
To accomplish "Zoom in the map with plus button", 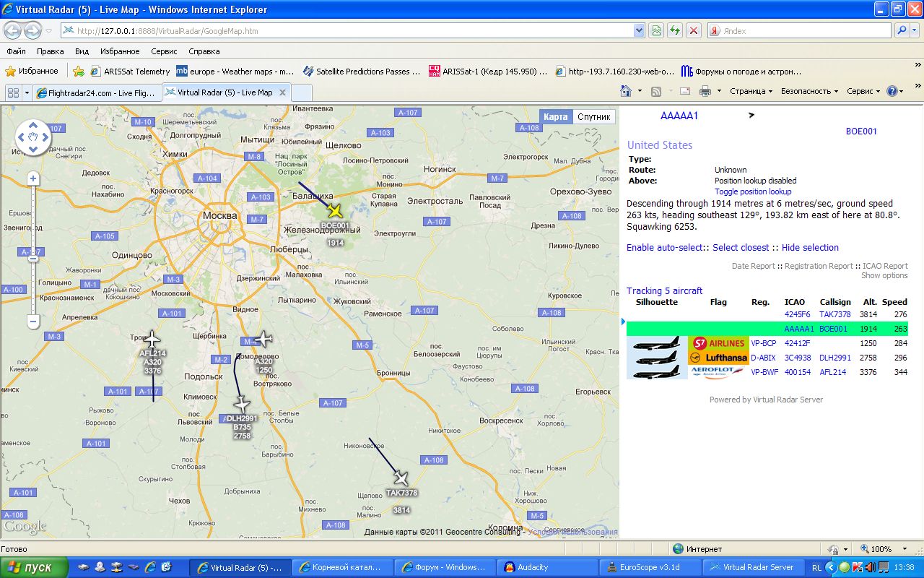I will (33, 178).
